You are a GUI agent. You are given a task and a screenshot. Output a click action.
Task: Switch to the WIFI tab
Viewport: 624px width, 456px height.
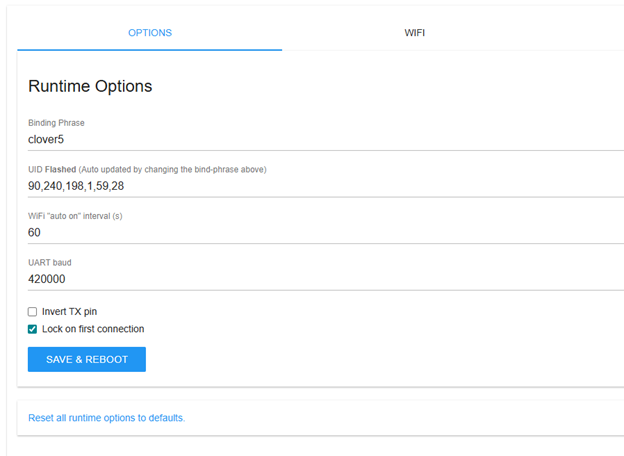pyautogui.click(x=415, y=33)
